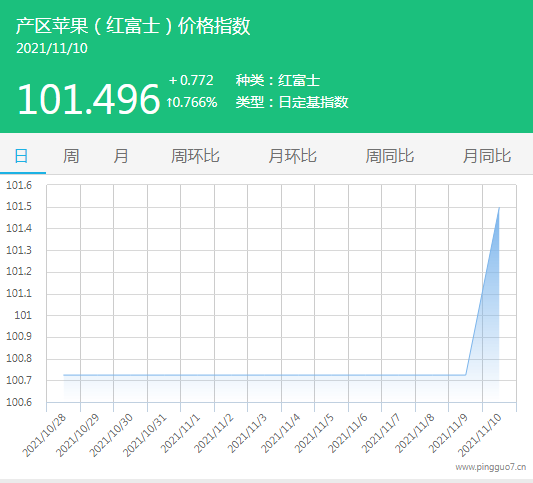Select the 周同比 tab
This screenshot has width=533, height=483.
tap(390, 156)
